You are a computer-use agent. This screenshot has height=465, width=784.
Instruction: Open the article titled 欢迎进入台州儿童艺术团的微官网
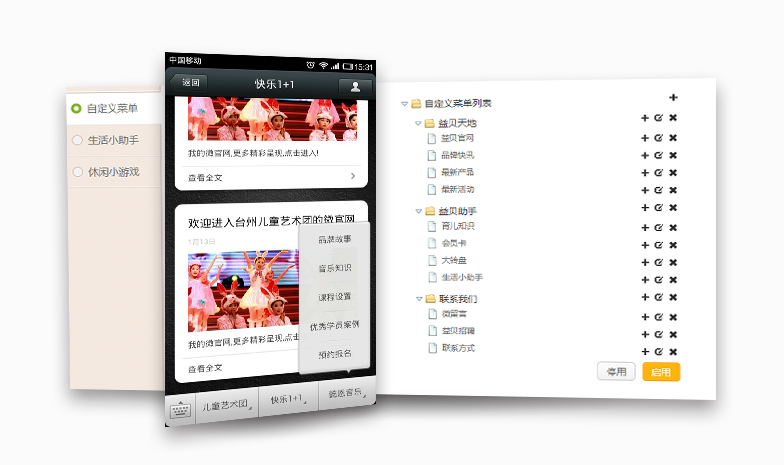pyautogui.click(x=272, y=220)
